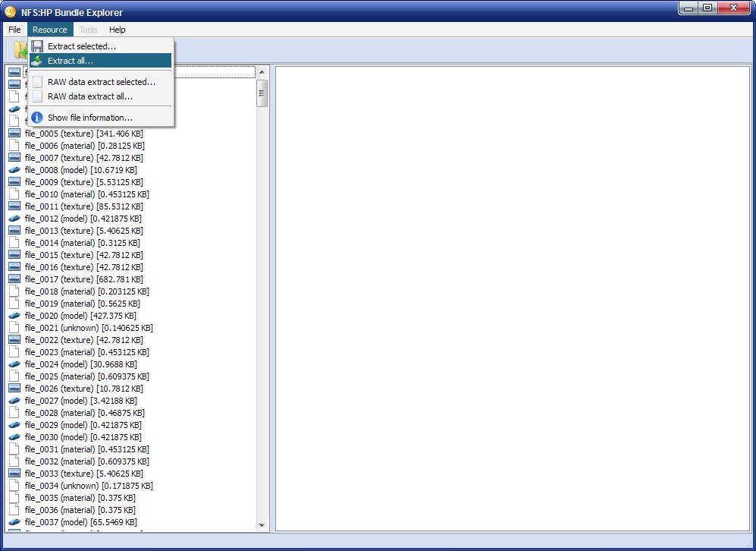The width and height of the screenshot is (756, 551).
Task: Click texture icon of file_0007
Action: click(14, 158)
